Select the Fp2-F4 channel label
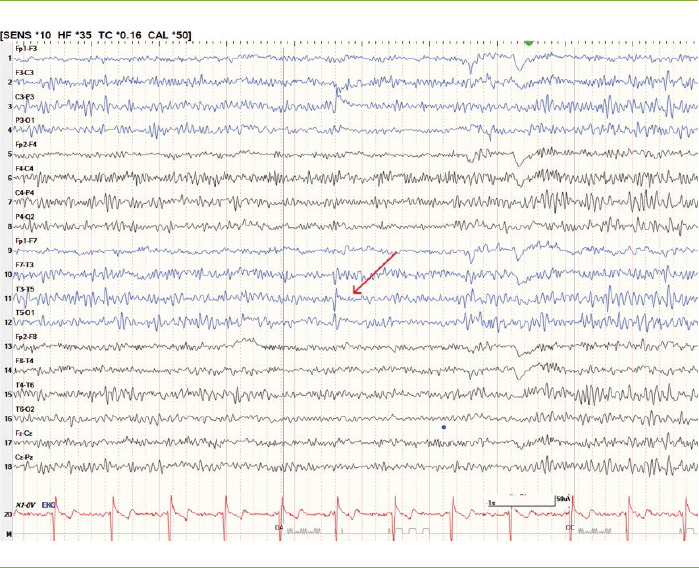699x568 pixels. (x=26, y=144)
